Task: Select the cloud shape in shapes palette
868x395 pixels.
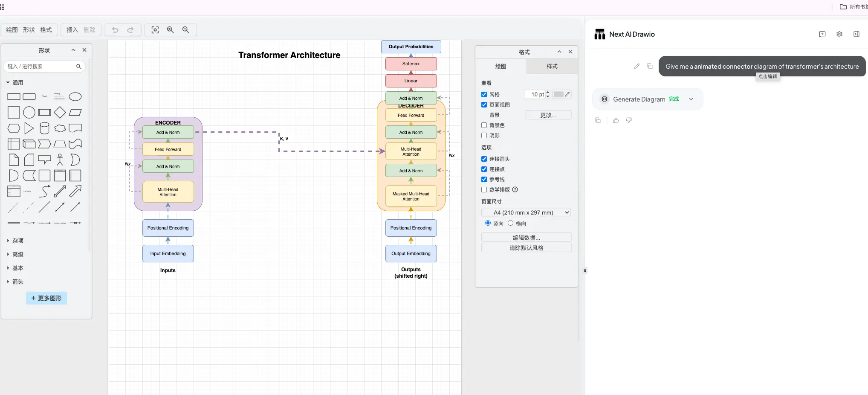Action: tap(60, 128)
